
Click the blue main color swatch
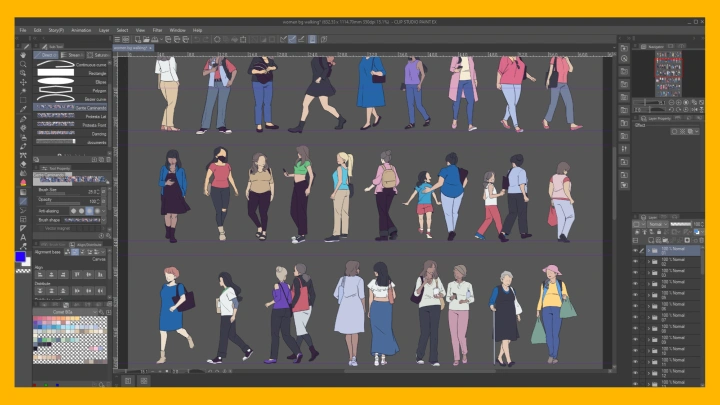20,257
